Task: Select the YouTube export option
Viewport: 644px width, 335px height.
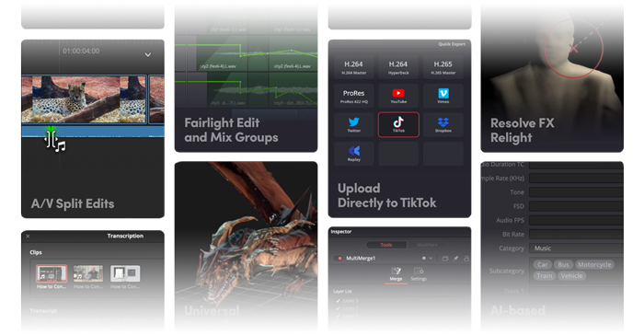Action: tap(398, 96)
